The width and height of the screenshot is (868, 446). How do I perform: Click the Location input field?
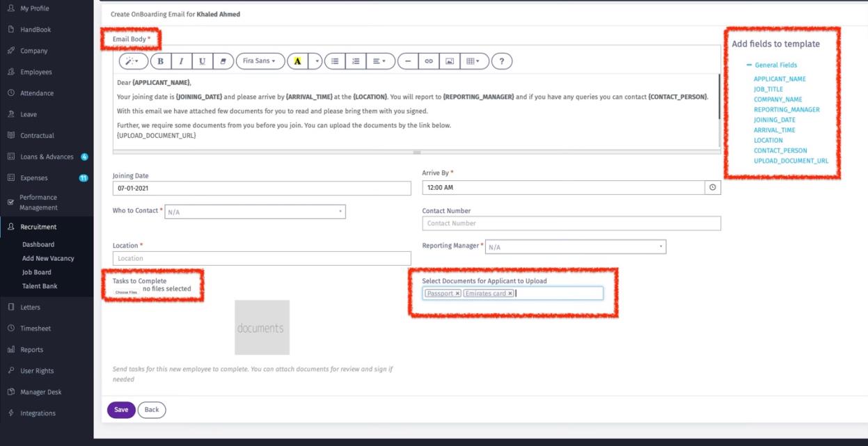point(262,259)
